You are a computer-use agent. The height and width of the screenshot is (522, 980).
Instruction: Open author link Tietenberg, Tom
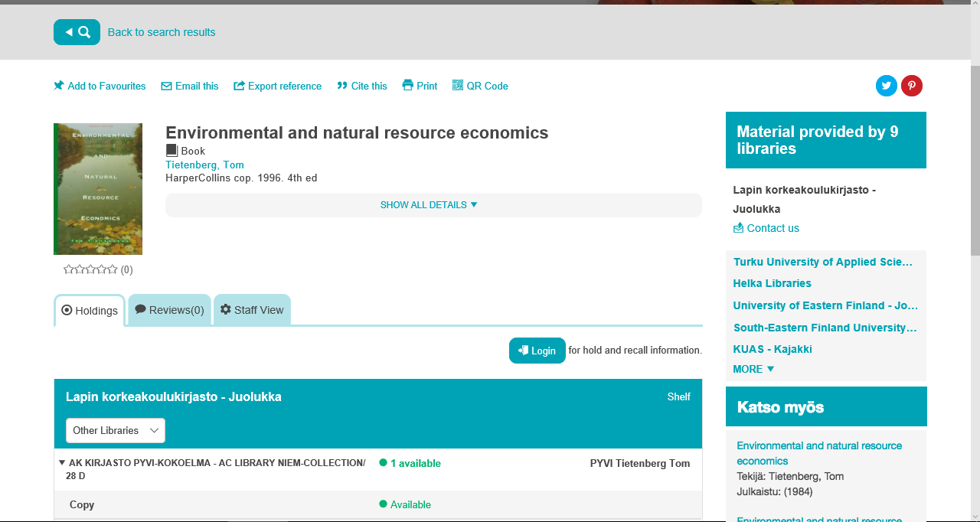click(204, 165)
